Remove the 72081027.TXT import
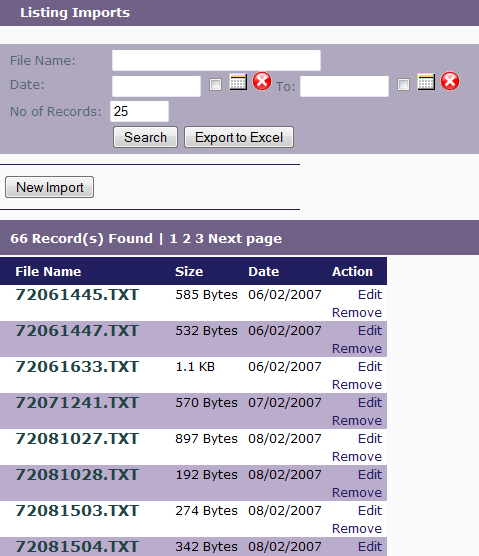 click(357, 456)
